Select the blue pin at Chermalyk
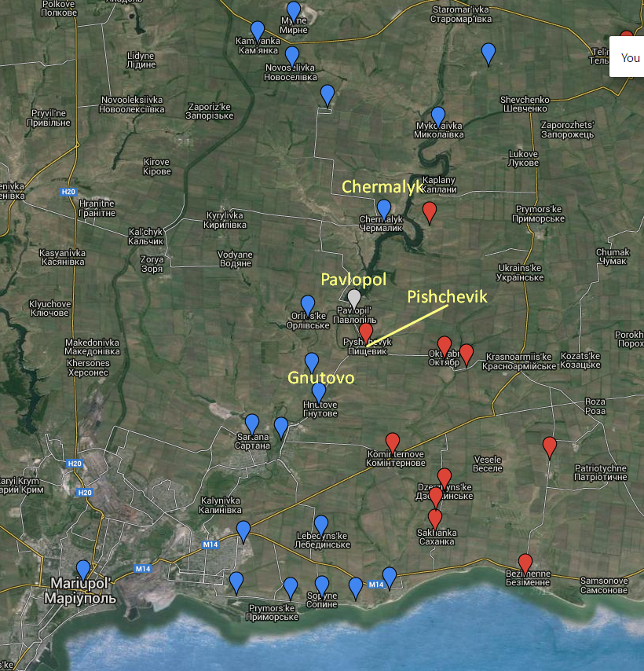Viewport: 644px width, 671px height. point(384,208)
